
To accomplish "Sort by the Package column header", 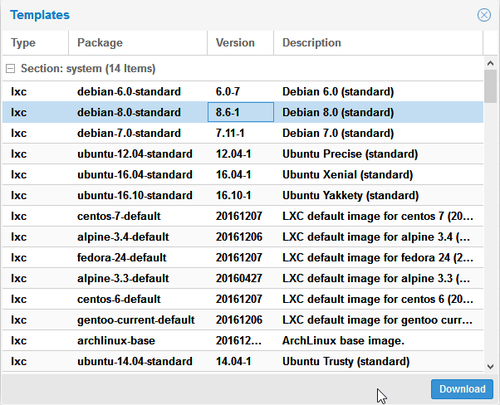I will pyautogui.click(x=138, y=43).
